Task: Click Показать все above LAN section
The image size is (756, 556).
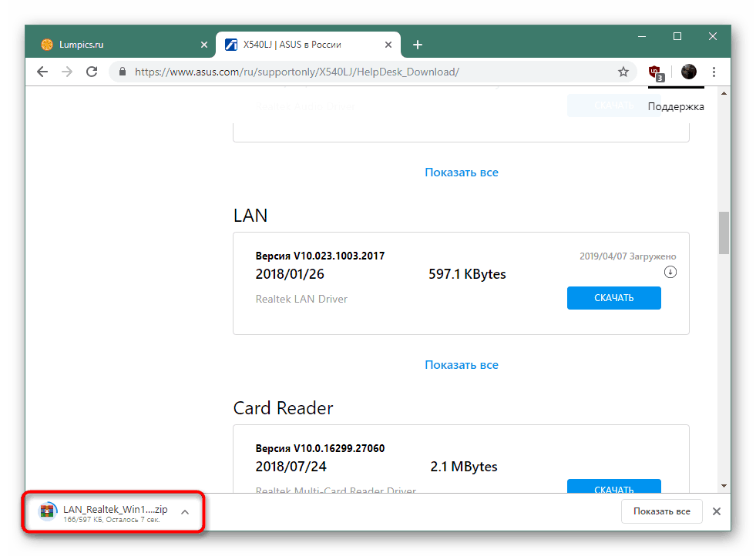Action: tap(462, 172)
